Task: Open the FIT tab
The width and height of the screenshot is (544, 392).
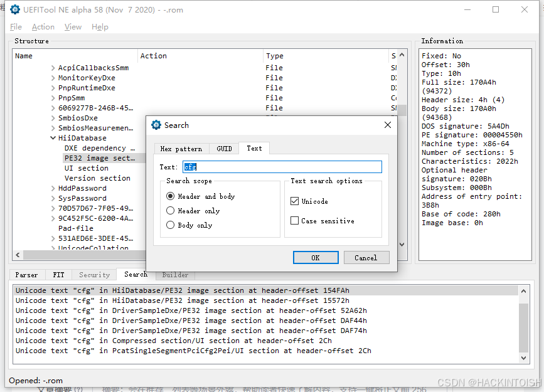Action: tap(58, 275)
